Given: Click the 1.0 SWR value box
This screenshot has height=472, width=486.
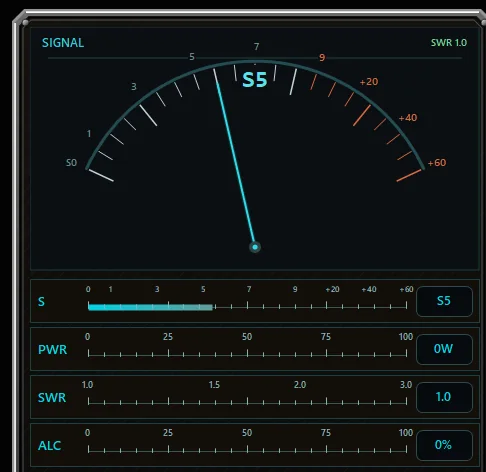Looking at the screenshot, I should (x=444, y=397).
